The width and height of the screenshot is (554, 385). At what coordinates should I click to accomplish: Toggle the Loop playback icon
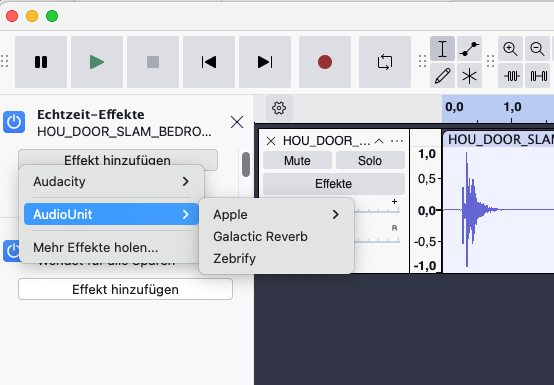click(385, 62)
